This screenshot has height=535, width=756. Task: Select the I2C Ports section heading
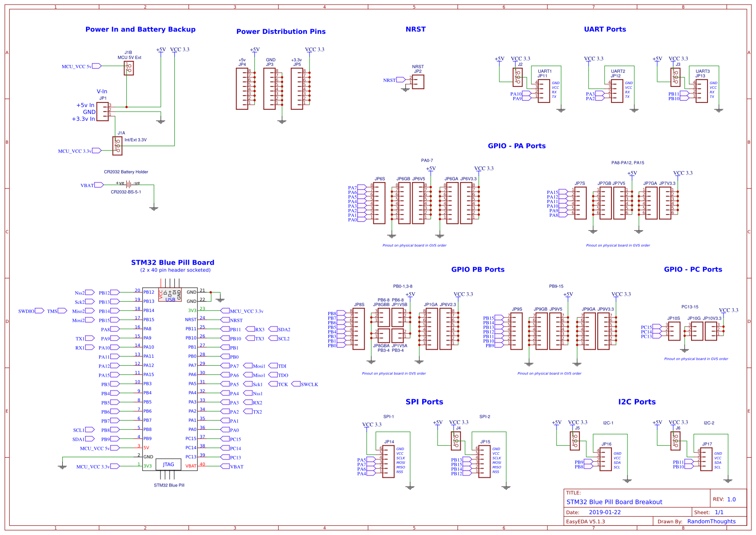637,401
